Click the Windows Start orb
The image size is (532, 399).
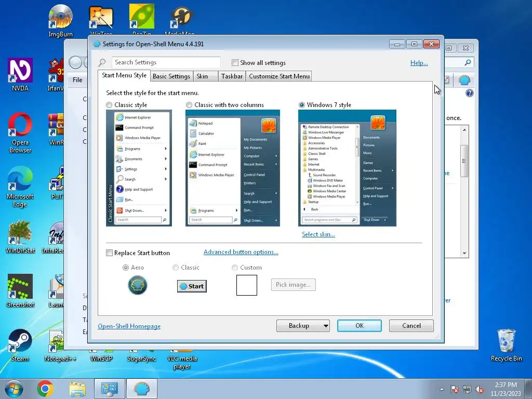pos(14,389)
